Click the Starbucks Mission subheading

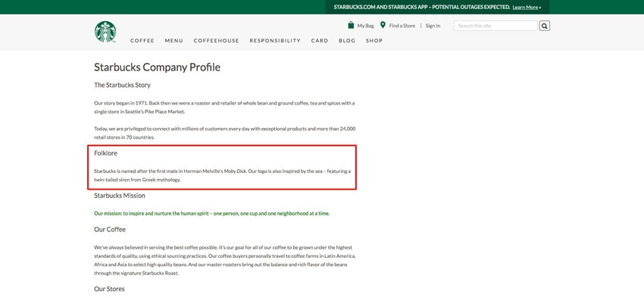pos(120,196)
